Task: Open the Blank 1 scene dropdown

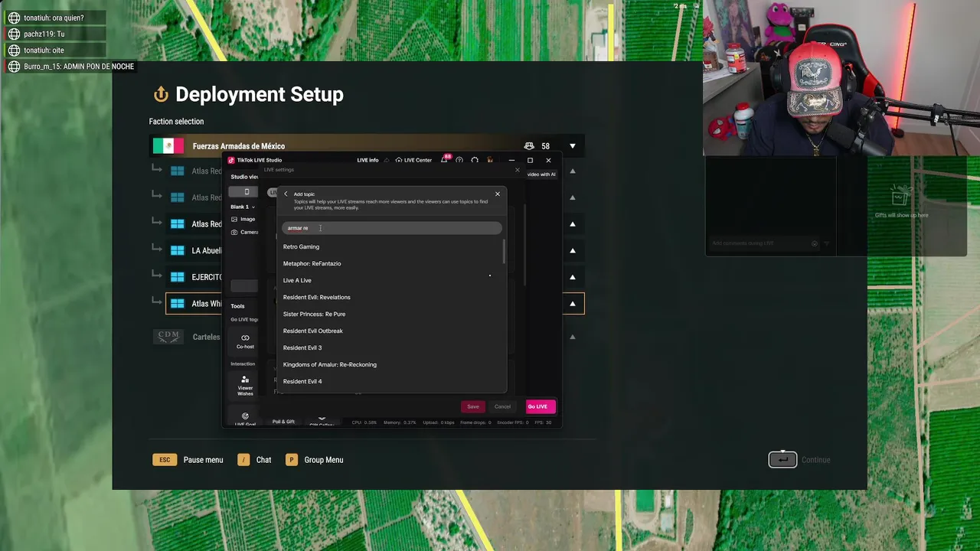Action: 243,207
